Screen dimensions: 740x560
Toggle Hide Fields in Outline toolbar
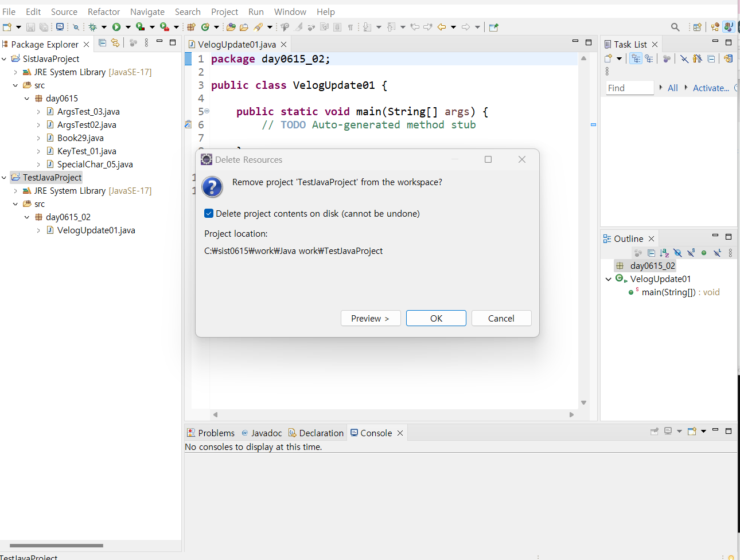pos(677,253)
